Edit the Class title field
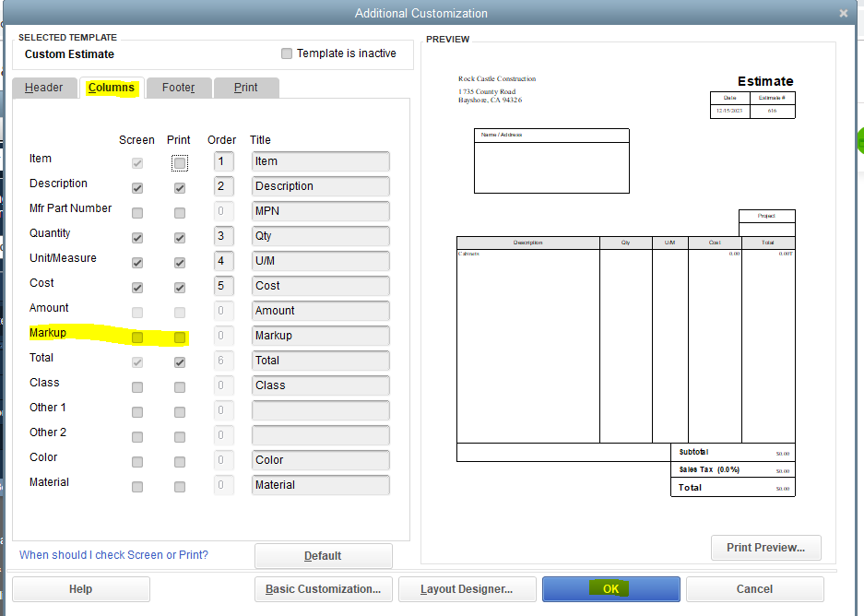This screenshot has width=864, height=616. click(321, 385)
